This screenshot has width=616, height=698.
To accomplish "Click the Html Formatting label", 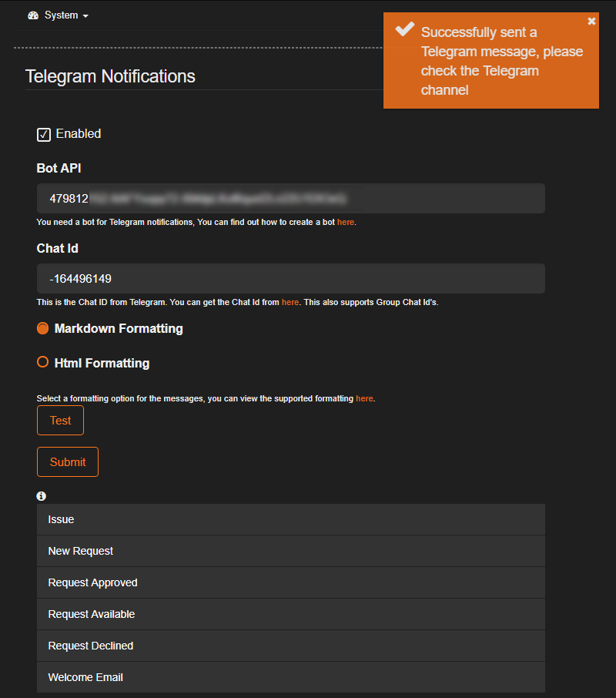I will coord(102,363).
